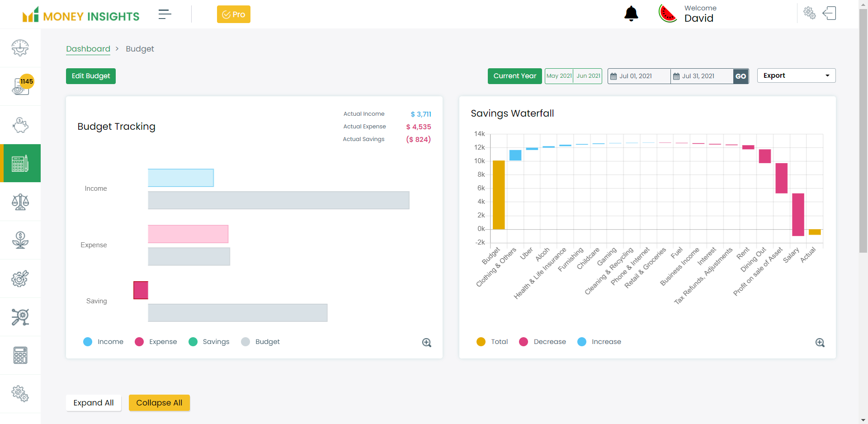The image size is (868, 424).
Task: Select the May 2021 period tab
Action: 559,76
